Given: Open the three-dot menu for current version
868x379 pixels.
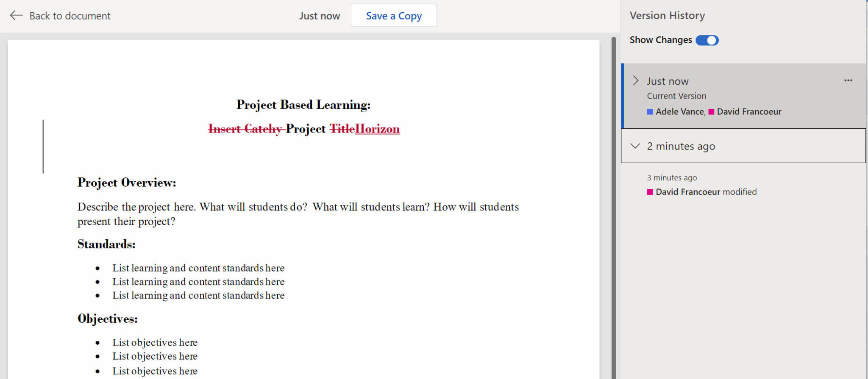Looking at the screenshot, I should (x=848, y=80).
